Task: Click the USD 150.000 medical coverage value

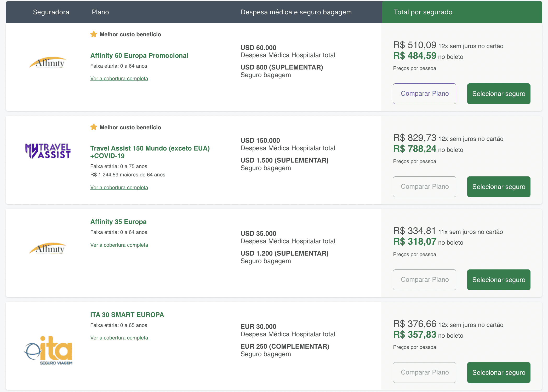Action: point(260,140)
